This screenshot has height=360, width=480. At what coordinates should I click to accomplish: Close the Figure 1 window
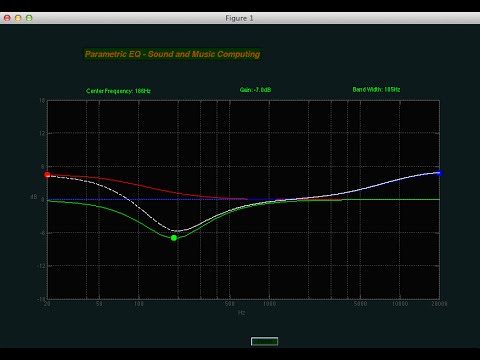[7, 18]
